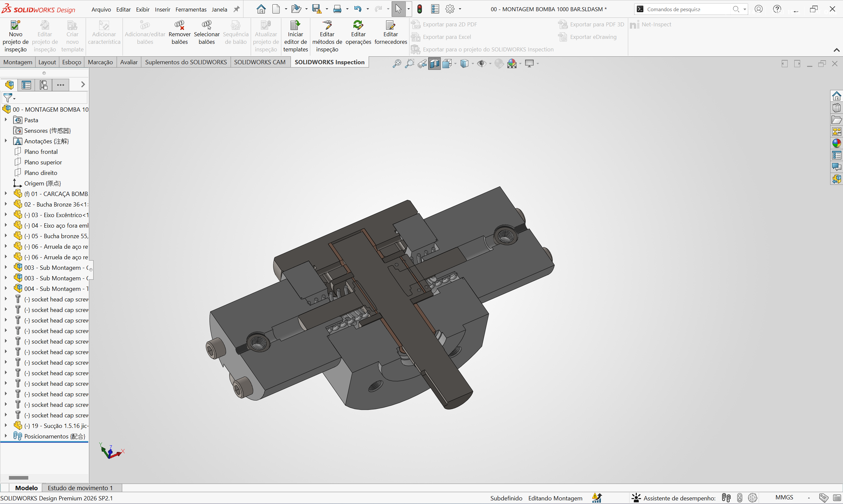Create a new document with the New icon

276,9
